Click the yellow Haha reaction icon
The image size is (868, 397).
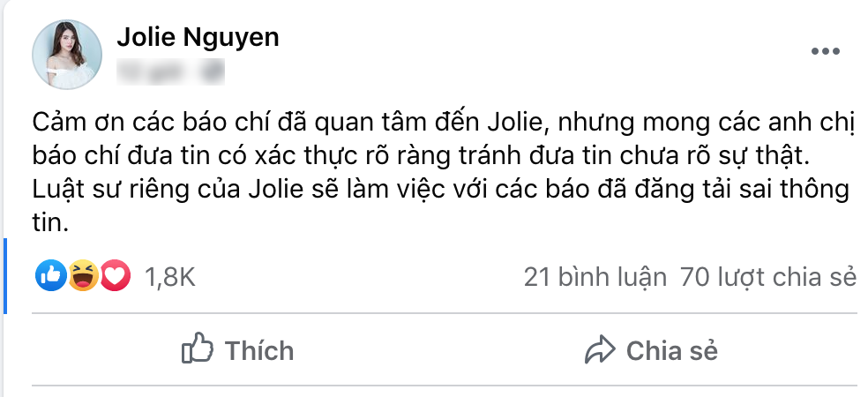coord(83,277)
